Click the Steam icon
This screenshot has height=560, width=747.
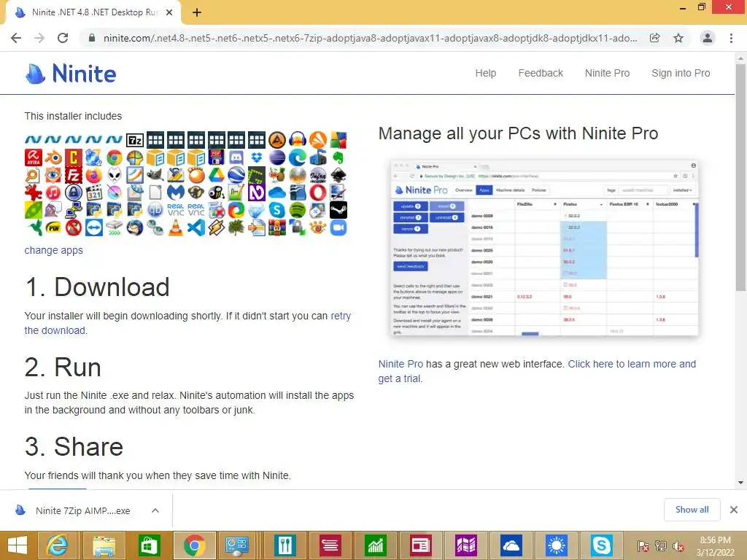coord(338,210)
